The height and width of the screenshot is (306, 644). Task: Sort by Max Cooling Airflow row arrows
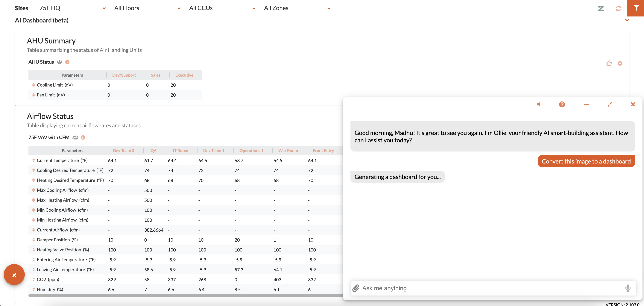pyautogui.click(x=34, y=190)
